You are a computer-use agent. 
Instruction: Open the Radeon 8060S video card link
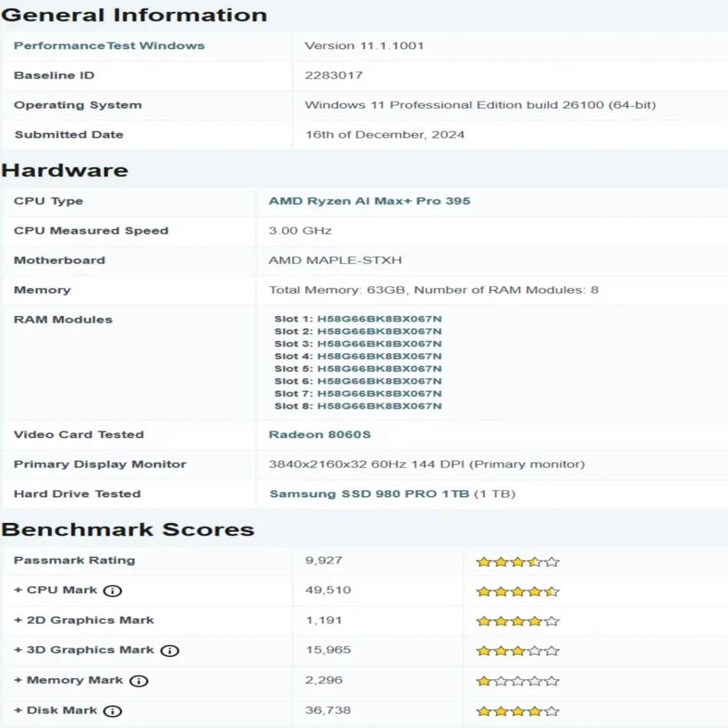(x=319, y=435)
